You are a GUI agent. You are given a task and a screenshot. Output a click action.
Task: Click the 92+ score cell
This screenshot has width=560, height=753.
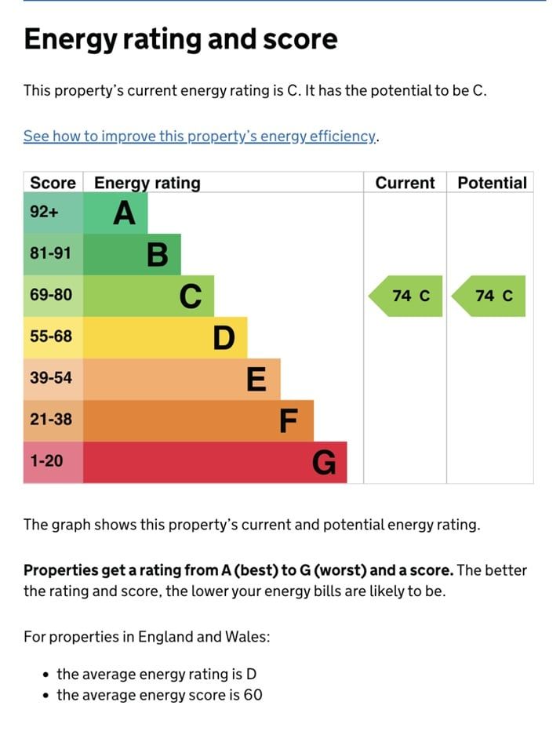click(x=53, y=213)
